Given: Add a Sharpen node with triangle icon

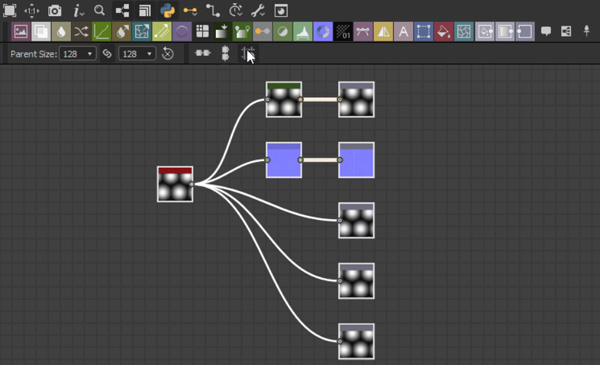Looking at the screenshot, I should [383, 32].
